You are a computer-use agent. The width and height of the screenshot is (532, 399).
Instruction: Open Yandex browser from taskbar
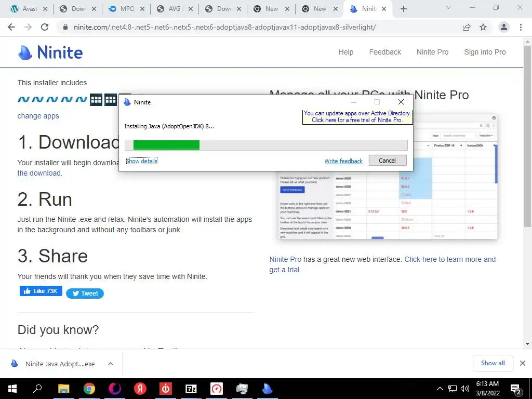click(140, 389)
